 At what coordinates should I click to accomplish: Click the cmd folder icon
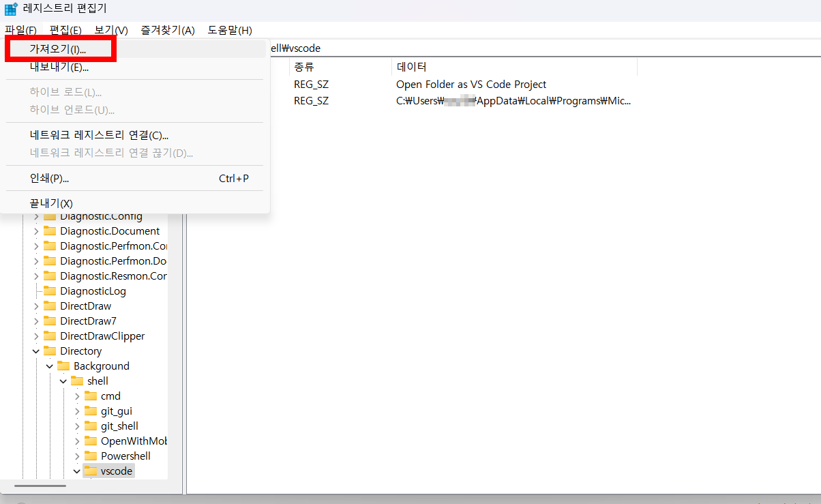point(91,396)
